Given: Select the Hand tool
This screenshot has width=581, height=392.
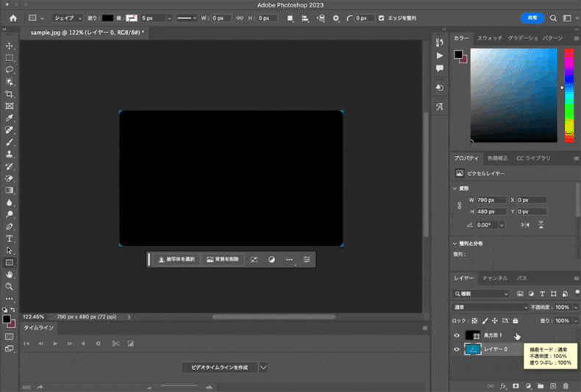Looking at the screenshot, I should pyautogui.click(x=10, y=274).
